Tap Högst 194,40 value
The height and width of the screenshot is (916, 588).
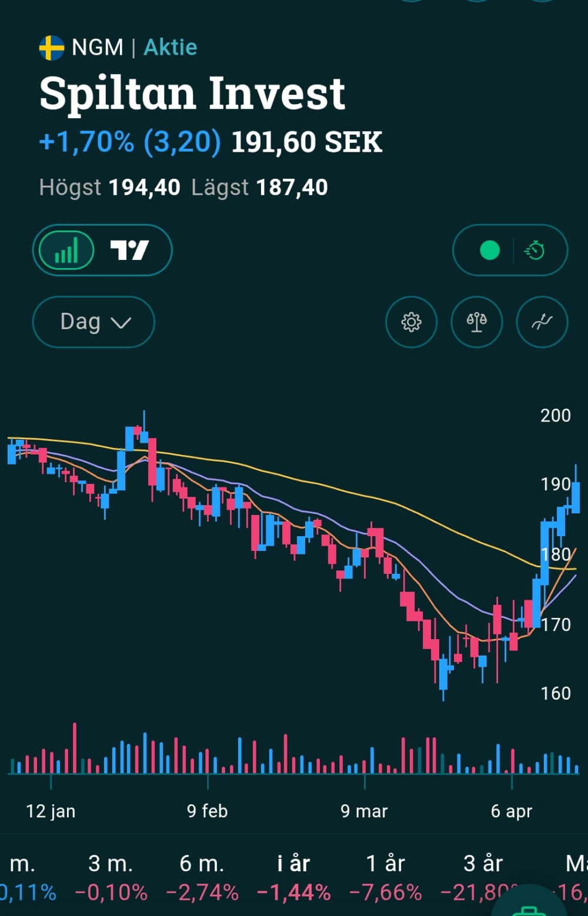click(144, 188)
